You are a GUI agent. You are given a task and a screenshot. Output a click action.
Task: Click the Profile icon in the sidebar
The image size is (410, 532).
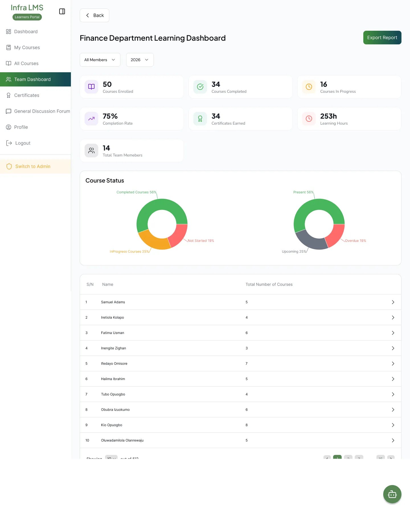click(x=9, y=127)
